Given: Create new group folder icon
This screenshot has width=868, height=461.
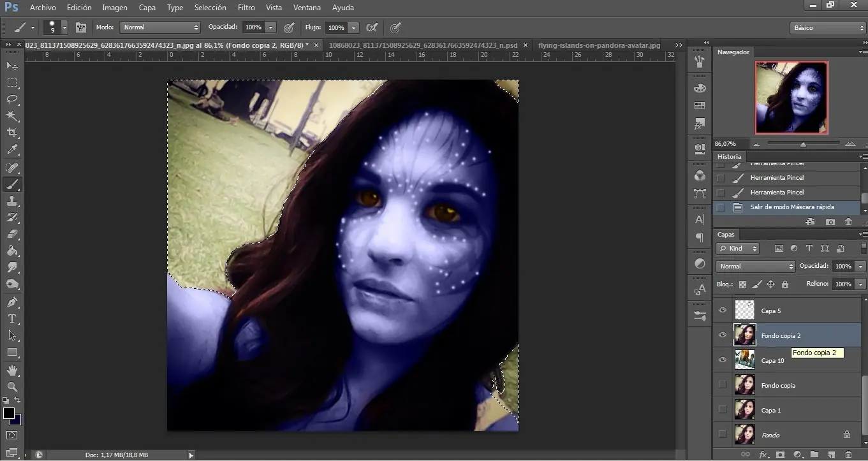Looking at the screenshot, I should [814, 455].
